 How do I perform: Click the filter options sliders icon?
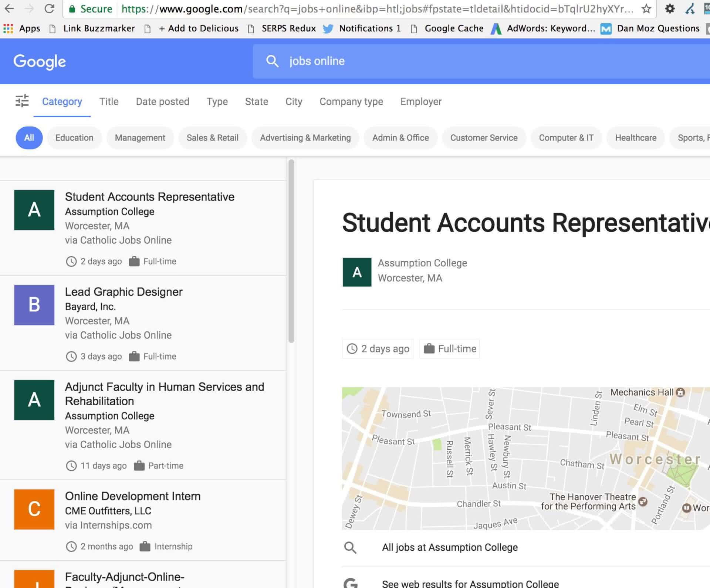pos(22,101)
